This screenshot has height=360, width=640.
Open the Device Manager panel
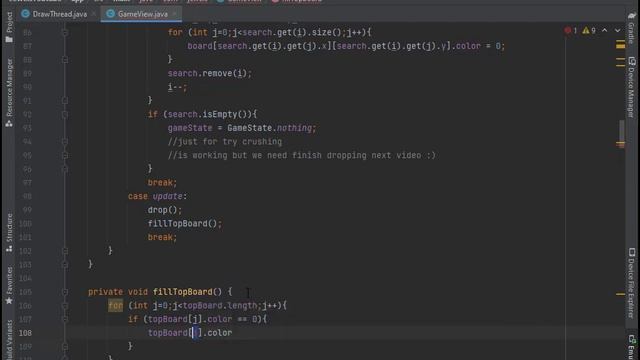click(631, 87)
